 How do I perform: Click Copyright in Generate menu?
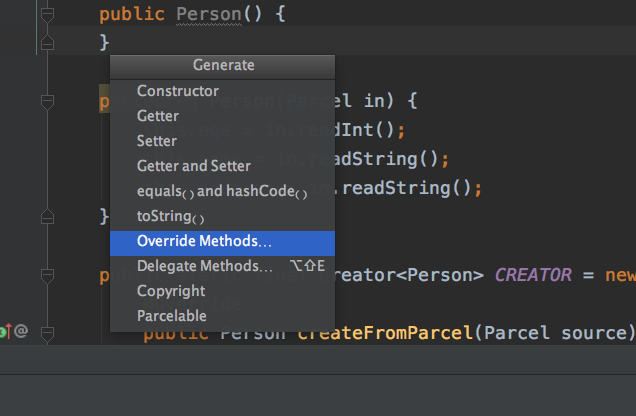coord(171,291)
